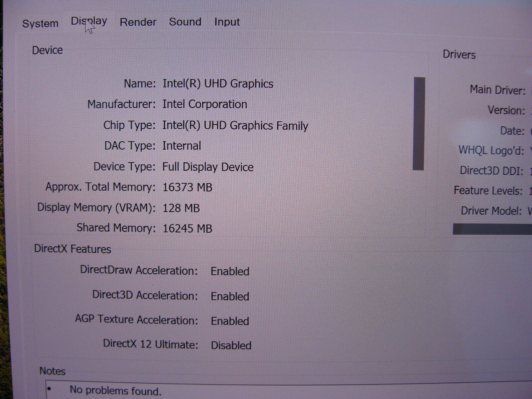532x399 pixels.
Task: Click the Approx. Total Memory value 16373 MB
Action: tap(187, 187)
